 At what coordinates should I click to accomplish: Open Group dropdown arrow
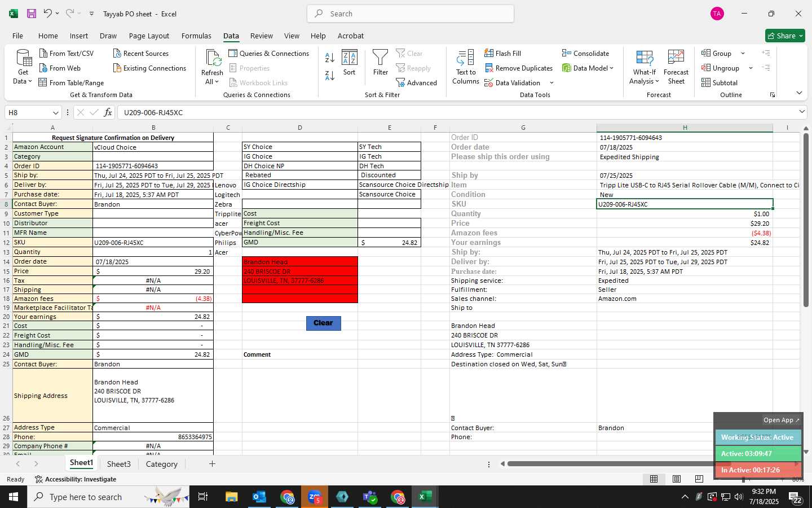tap(743, 54)
